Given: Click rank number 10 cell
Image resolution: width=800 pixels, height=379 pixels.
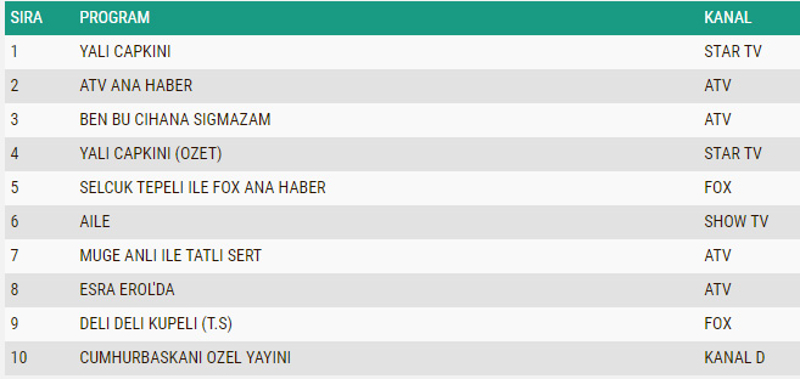Looking at the screenshot, I should [x=18, y=358].
